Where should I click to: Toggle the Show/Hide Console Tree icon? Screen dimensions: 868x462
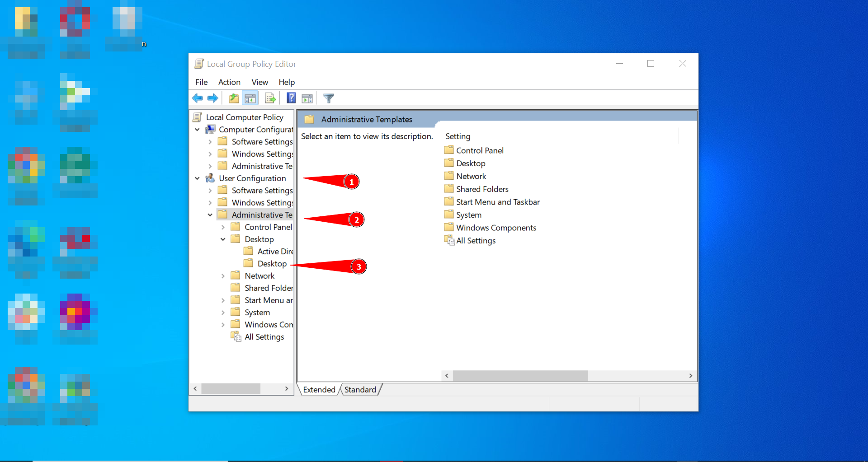(x=250, y=98)
